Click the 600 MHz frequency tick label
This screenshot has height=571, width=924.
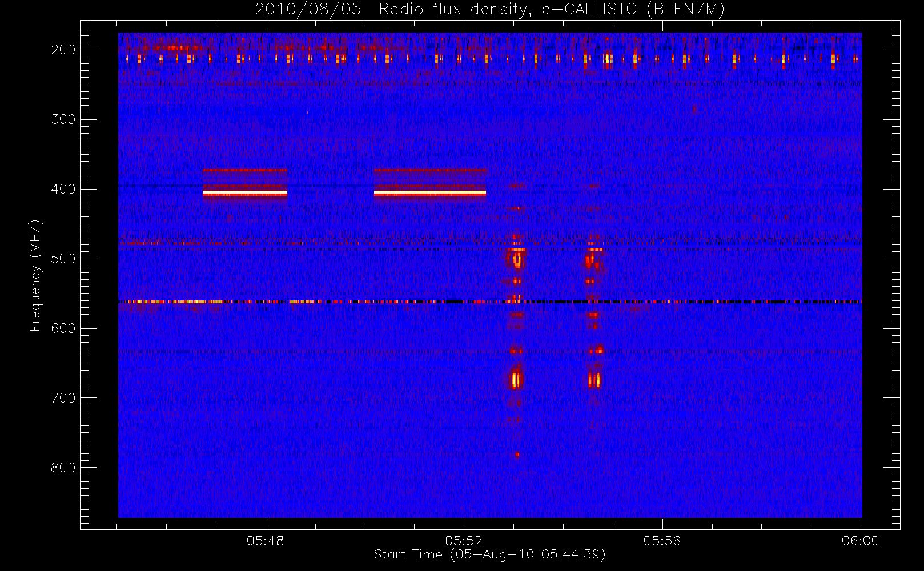coord(63,328)
